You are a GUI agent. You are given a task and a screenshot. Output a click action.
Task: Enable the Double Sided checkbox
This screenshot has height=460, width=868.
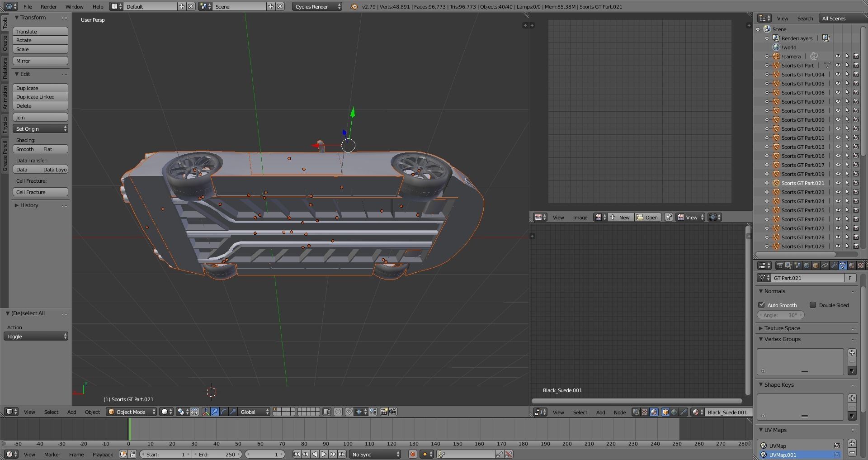(x=813, y=305)
